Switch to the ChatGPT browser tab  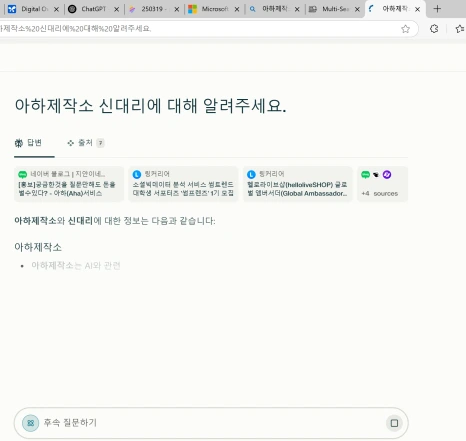pyautogui.click(x=93, y=9)
